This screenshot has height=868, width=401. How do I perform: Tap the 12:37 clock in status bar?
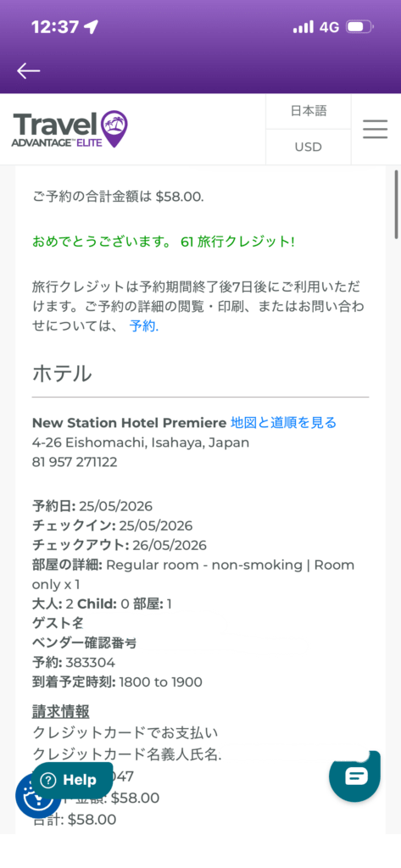tap(55, 26)
